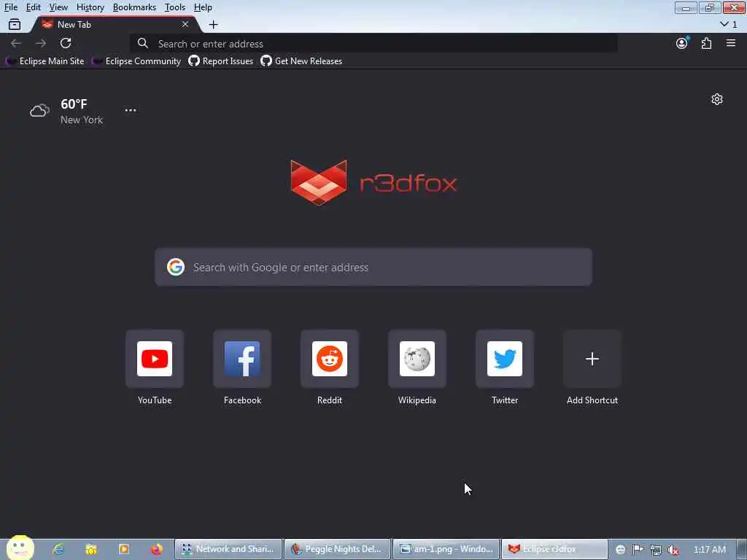747x560 pixels.
Task: Click the 1:17 AM system clock
Action: [x=710, y=550]
